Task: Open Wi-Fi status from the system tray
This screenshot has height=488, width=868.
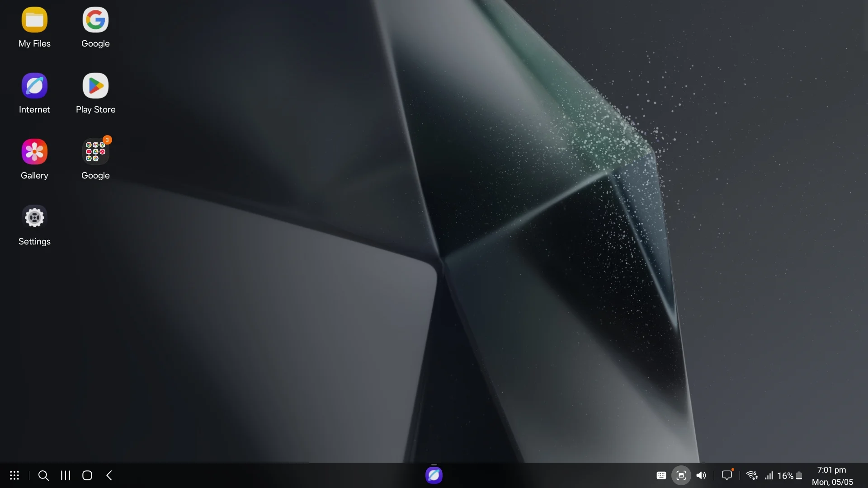Action: pyautogui.click(x=752, y=475)
